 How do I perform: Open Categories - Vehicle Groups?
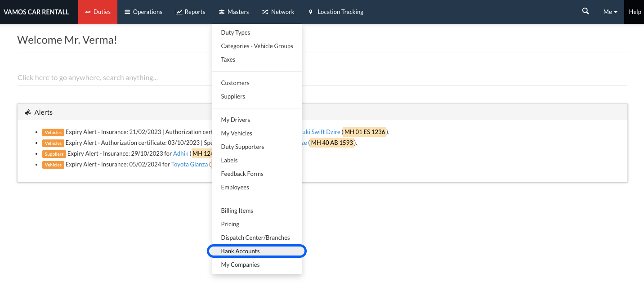pos(257,46)
